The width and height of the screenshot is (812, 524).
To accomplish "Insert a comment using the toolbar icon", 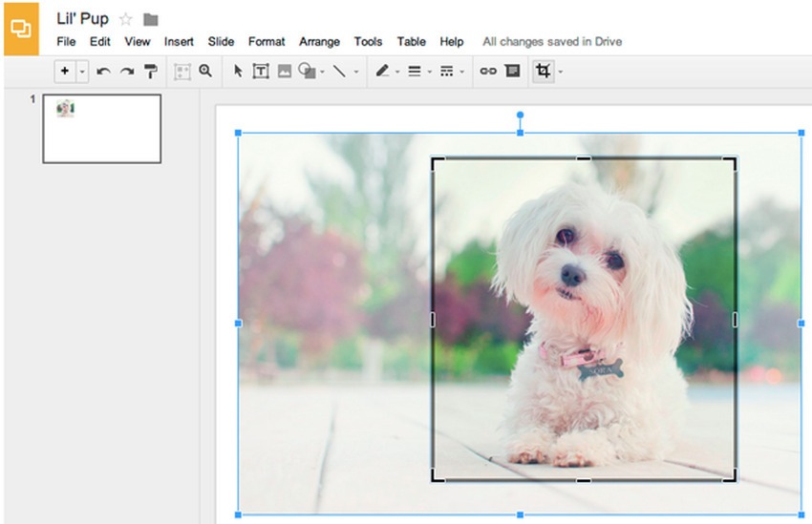I will pyautogui.click(x=512, y=72).
